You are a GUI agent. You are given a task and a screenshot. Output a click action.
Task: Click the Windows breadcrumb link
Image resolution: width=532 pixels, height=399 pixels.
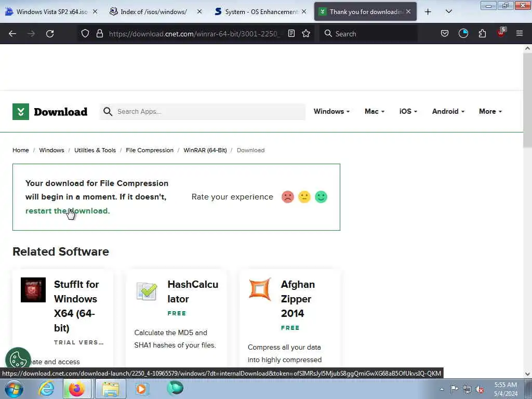coord(51,150)
